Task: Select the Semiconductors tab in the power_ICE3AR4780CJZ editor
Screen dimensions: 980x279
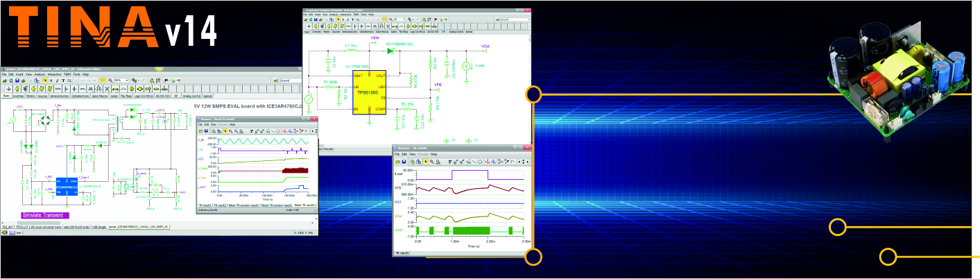Action: pos(59,96)
